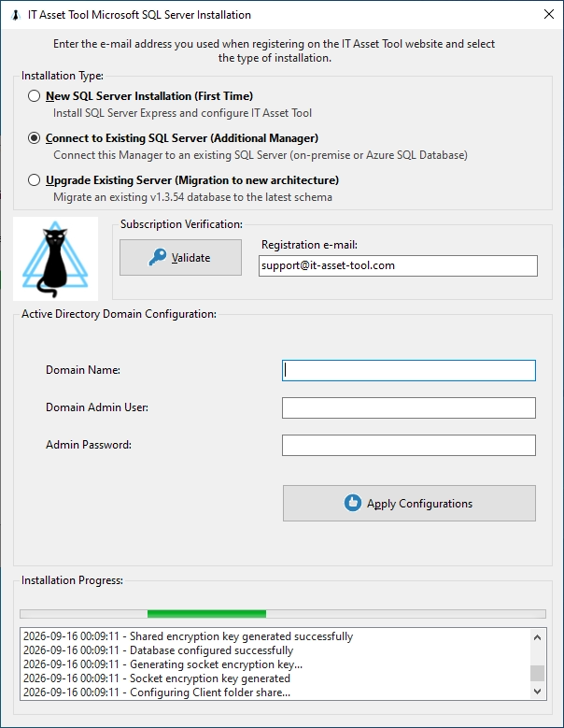Viewport: 564px width, 728px height.
Task: Click thumbs-up icon on Apply Configurations
Action: pyautogui.click(x=353, y=503)
